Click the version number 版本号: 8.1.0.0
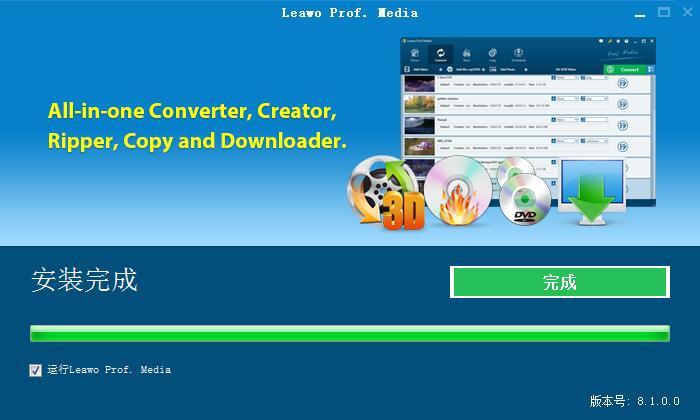The image size is (700, 420). (634, 401)
